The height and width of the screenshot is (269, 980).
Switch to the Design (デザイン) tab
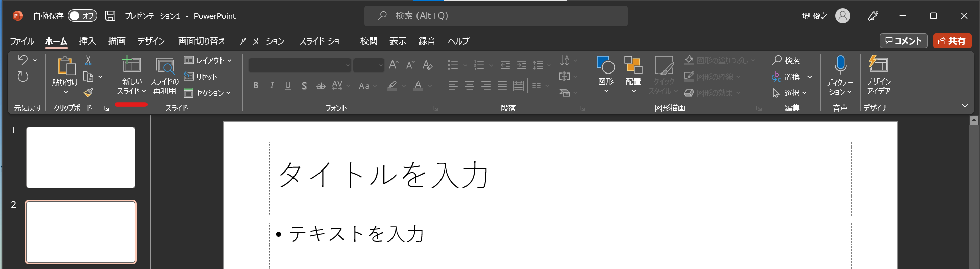(x=151, y=41)
